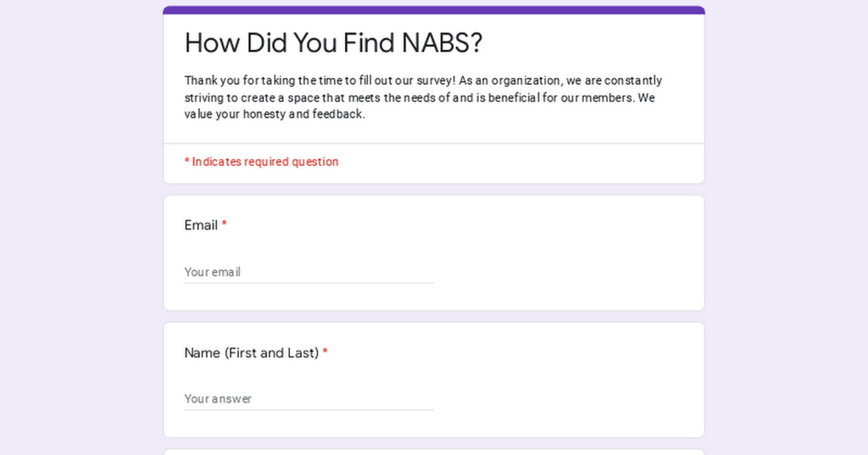The height and width of the screenshot is (455, 868).
Task: Click the 'Indicates required question' notice
Action: pyautogui.click(x=261, y=162)
